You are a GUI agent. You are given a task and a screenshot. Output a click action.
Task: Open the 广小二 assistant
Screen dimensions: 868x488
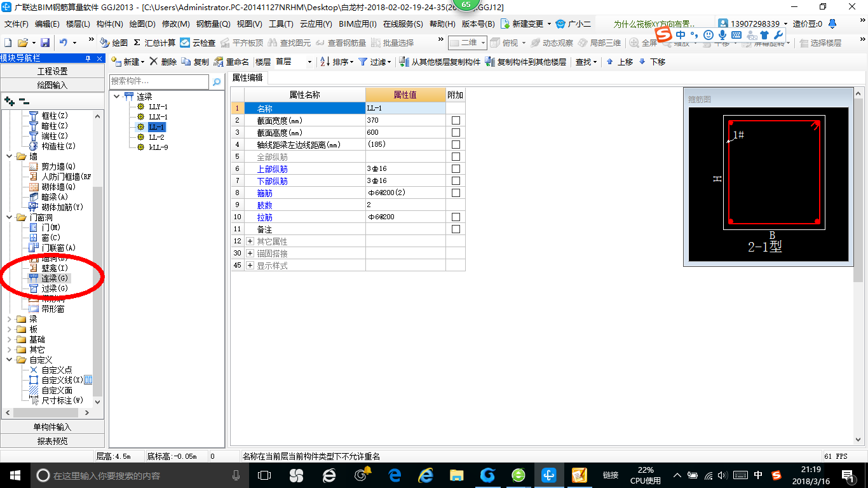(x=573, y=24)
